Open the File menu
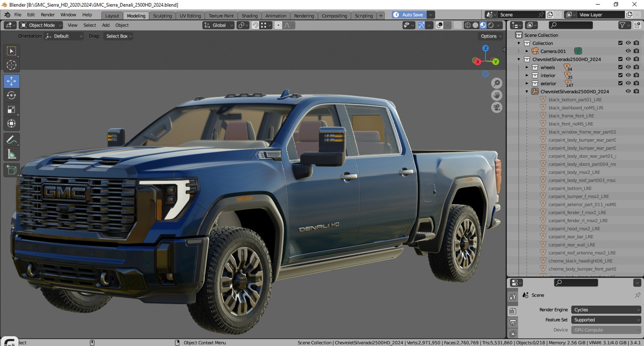Screen dimensions: 644x346 coord(18,15)
